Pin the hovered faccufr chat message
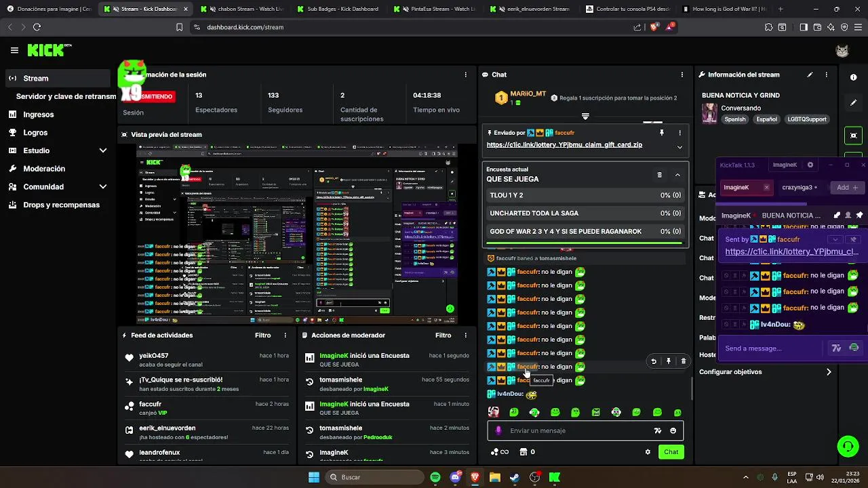Image resolution: width=868 pixels, height=488 pixels. pyautogui.click(x=668, y=361)
